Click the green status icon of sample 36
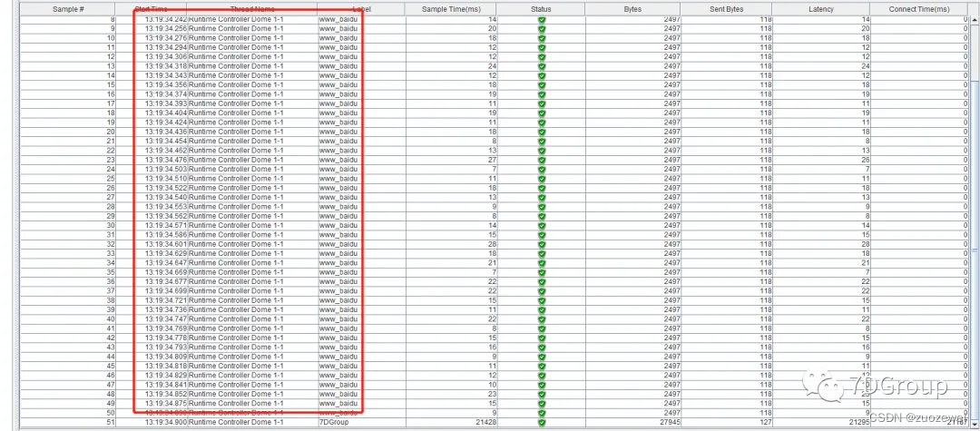The height and width of the screenshot is (431, 980). [x=541, y=281]
